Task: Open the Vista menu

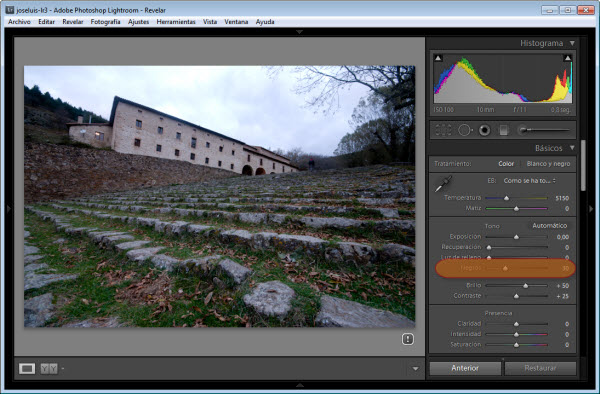Action: (210, 22)
